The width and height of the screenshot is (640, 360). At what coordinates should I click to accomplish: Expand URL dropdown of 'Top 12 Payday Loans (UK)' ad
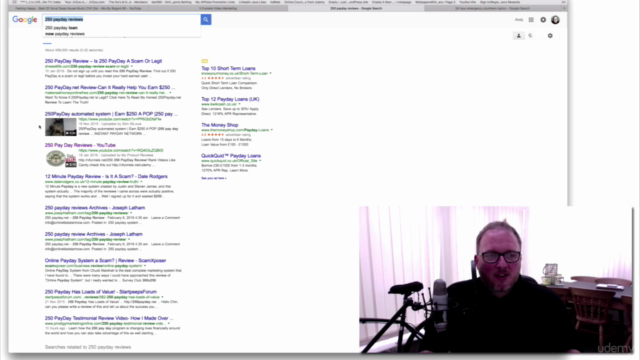(239, 104)
